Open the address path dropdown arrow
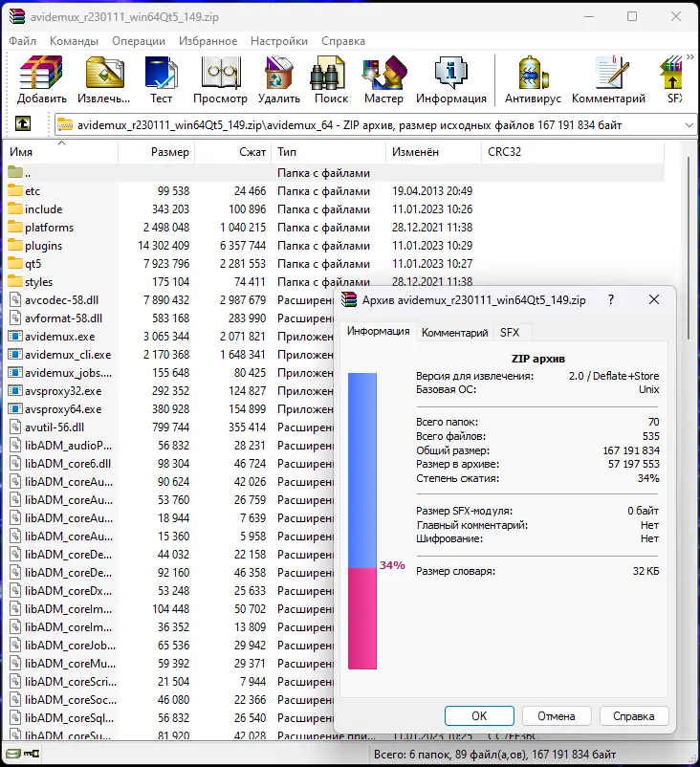 pos(689,125)
